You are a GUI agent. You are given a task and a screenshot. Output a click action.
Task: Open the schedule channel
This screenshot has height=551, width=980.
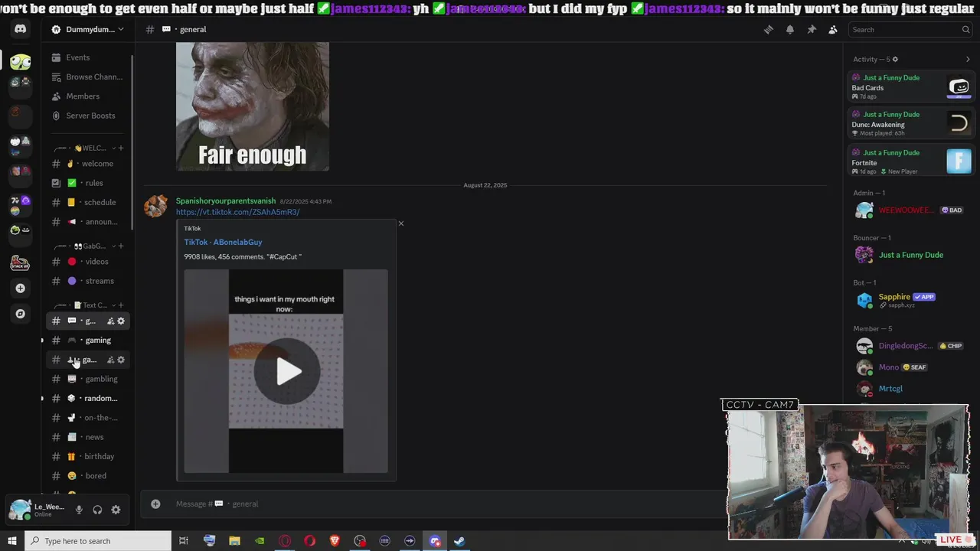tap(88, 202)
